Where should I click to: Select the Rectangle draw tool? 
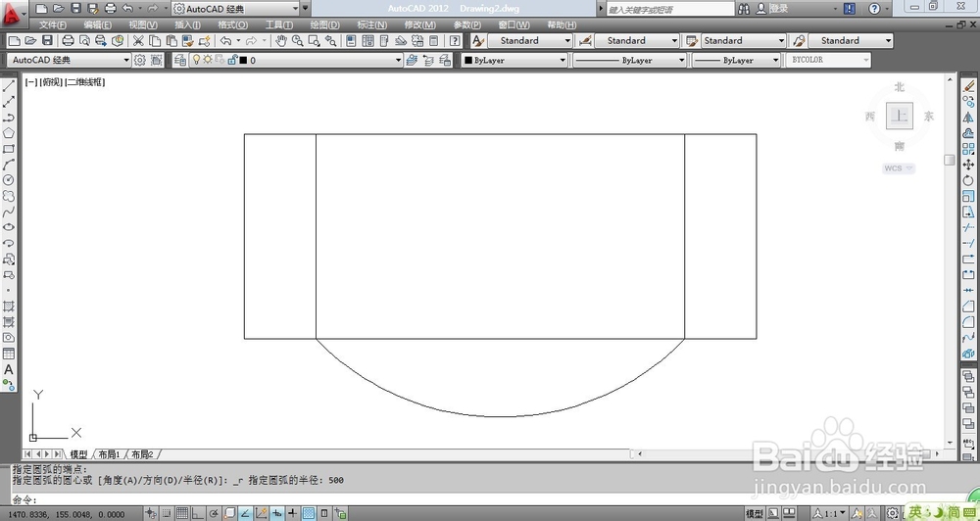pos(9,149)
